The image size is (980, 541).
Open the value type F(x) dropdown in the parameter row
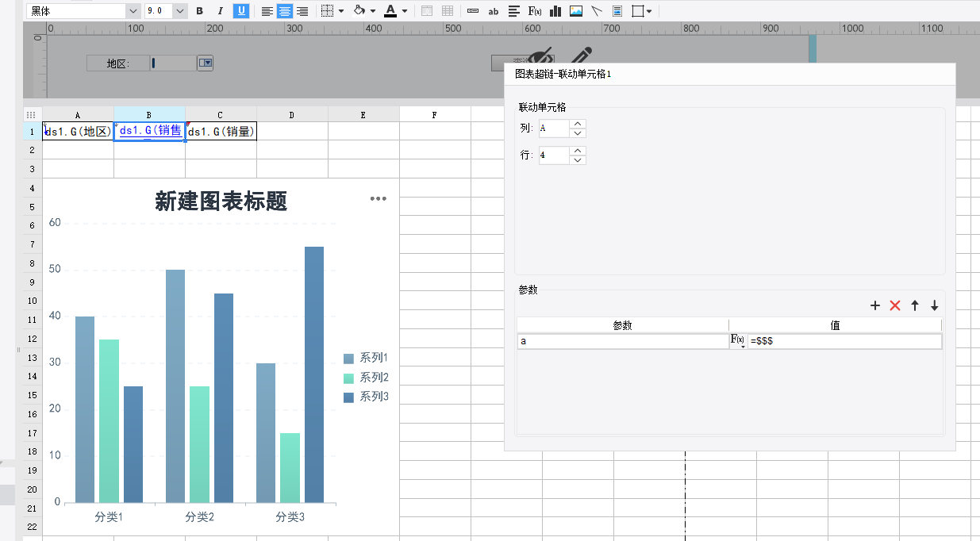click(x=737, y=341)
